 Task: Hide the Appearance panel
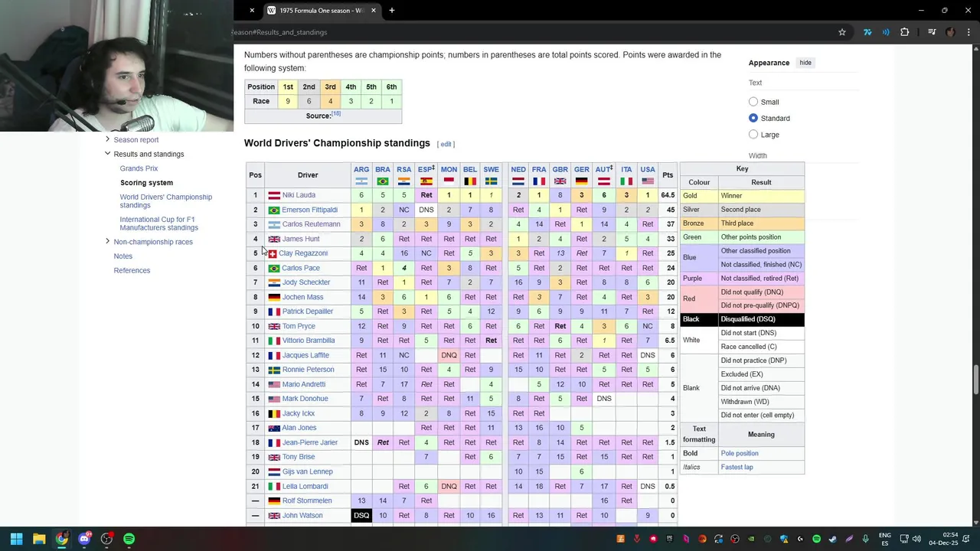(x=805, y=63)
